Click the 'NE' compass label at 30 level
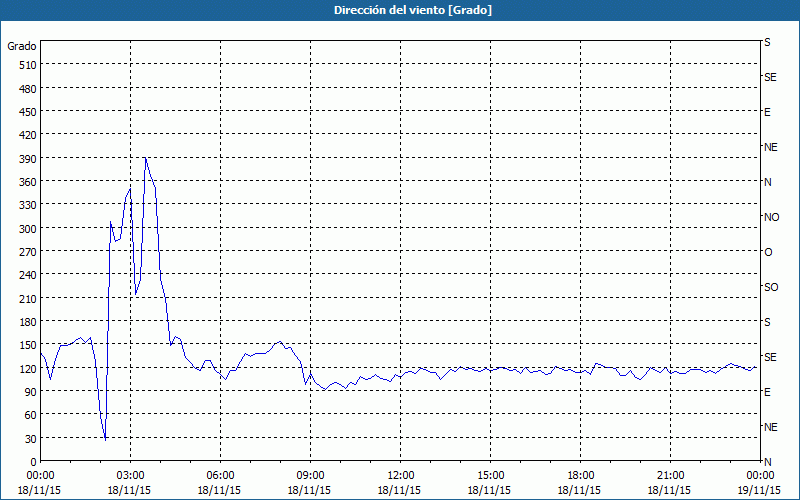The width and height of the screenshot is (800, 500). click(770, 427)
